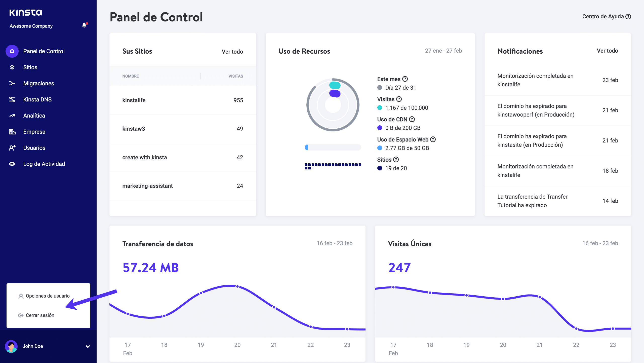The width and height of the screenshot is (644, 363).
Task: Click the Analítica trend icon
Action: (x=12, y=116)
